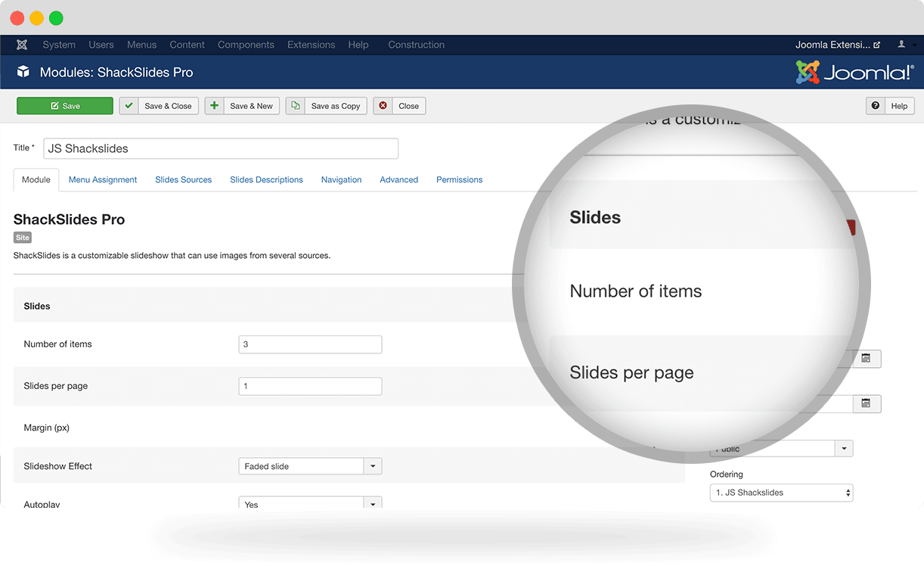Click the Number of items label
Screen dimensions: 924x566
58,344
